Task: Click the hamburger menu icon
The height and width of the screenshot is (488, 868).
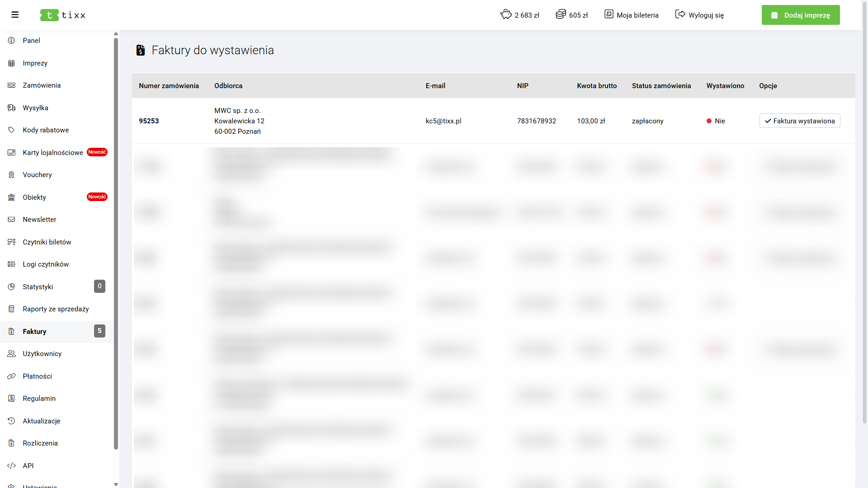Action: click(15, 15)
